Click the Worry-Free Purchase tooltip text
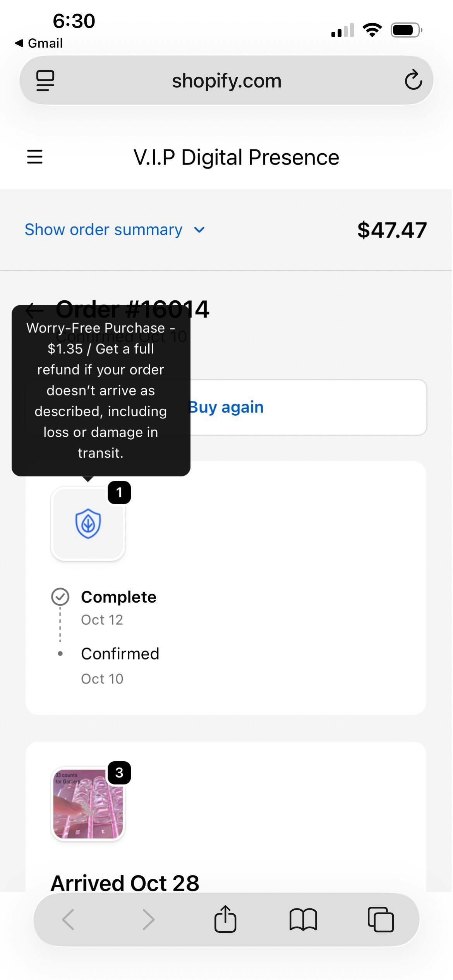The height and width of the screenshot is (980, 453). 101,390
